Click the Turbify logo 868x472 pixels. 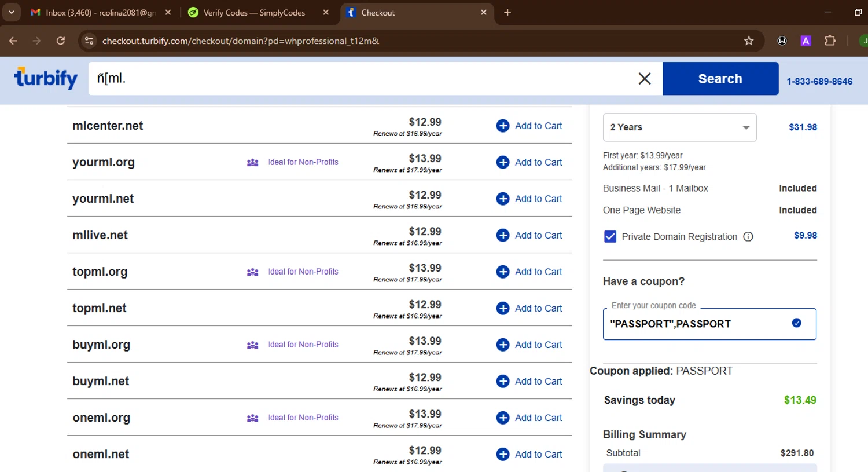click(x=46, y=78)
